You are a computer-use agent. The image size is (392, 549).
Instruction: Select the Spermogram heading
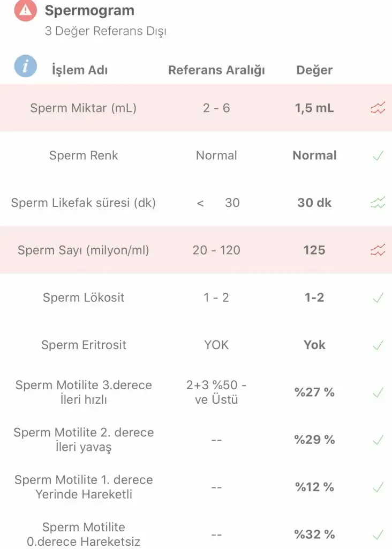coord(89,10)
